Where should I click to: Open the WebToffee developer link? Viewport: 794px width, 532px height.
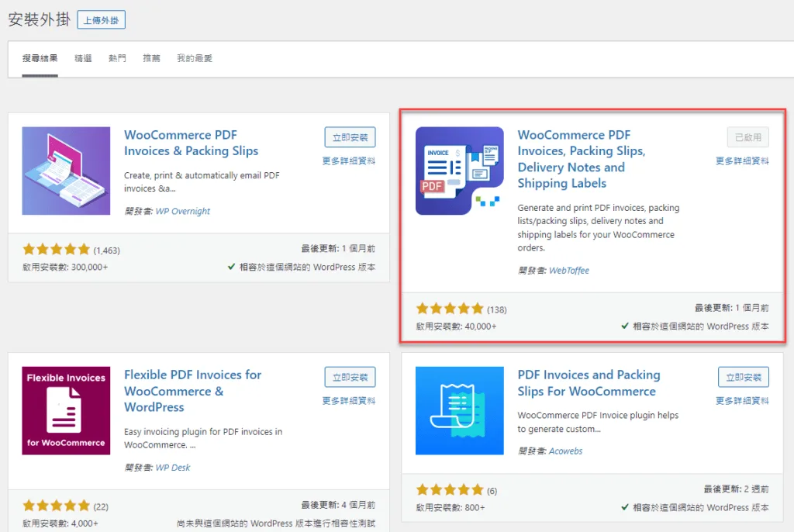point(568,271)
